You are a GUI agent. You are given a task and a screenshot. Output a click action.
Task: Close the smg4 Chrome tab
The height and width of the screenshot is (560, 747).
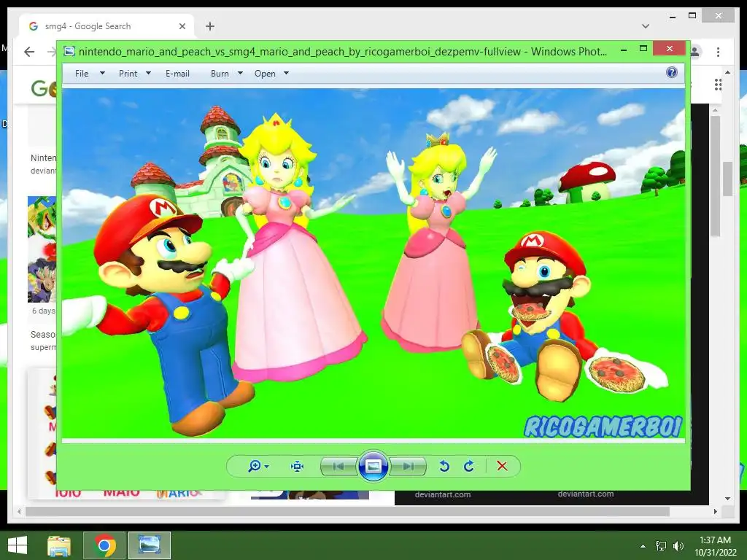pos(182,26)
